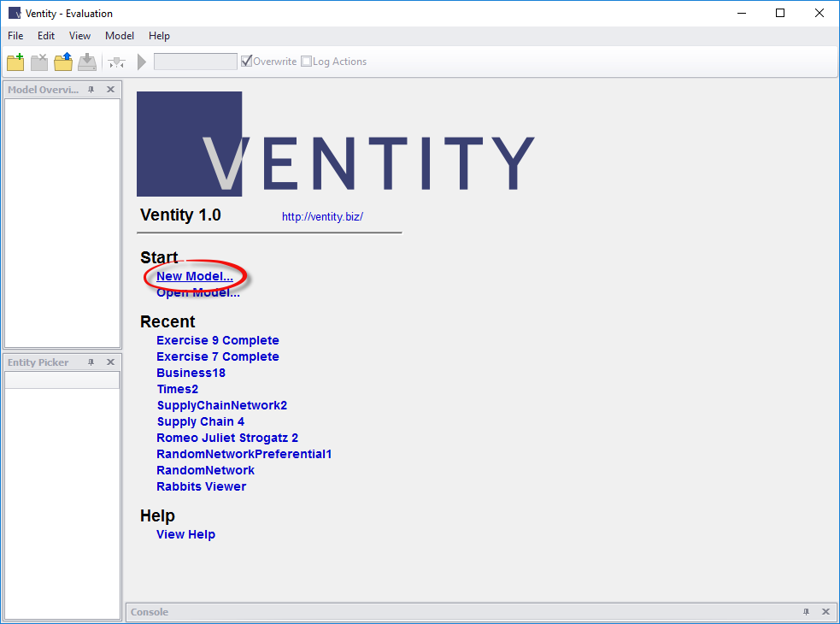The image size is (840, 624).
Task: Open recent model SupplyChainNetwork2
Action: [222, 405]
